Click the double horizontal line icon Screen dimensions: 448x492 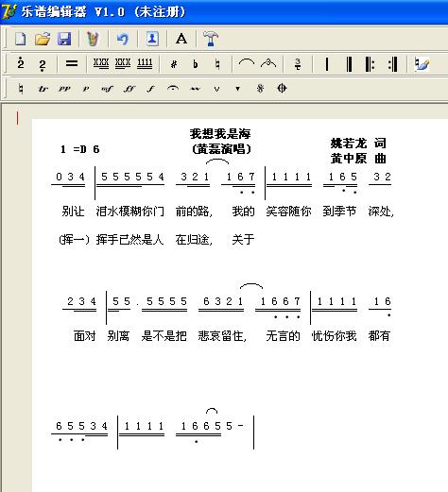click(72, 64)
